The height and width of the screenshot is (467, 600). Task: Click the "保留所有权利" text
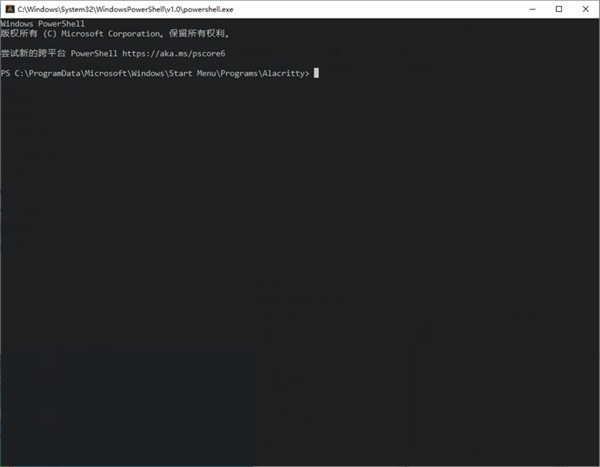pyautogui.click(x=200, y=33)
